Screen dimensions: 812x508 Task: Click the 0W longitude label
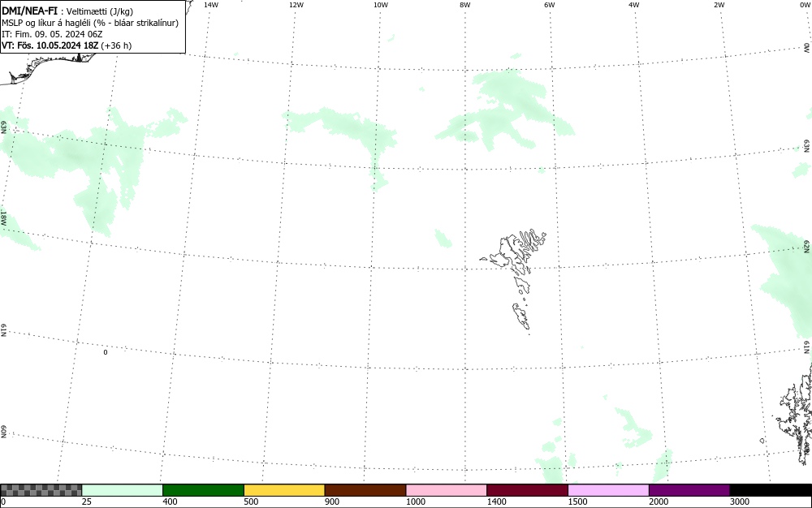coord(804,5)
